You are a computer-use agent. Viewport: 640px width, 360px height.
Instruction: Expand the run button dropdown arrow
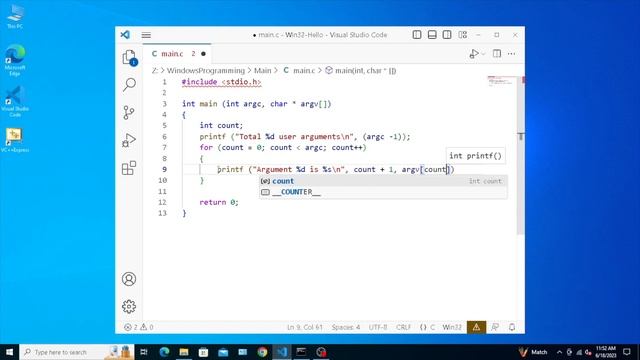coord(483,54)
